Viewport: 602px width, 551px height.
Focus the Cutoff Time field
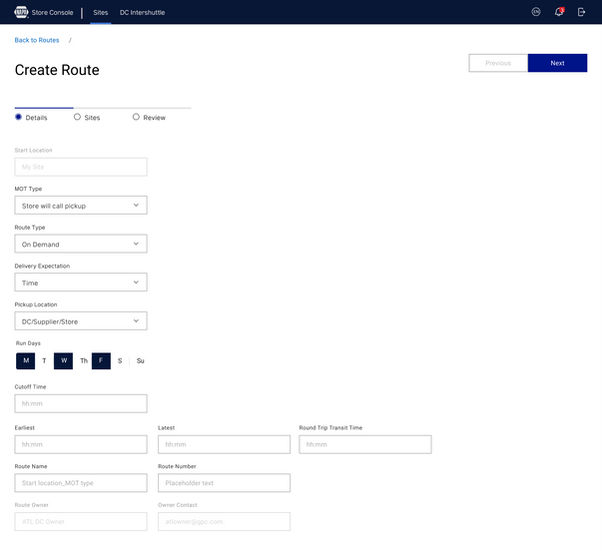click(81, 404)
